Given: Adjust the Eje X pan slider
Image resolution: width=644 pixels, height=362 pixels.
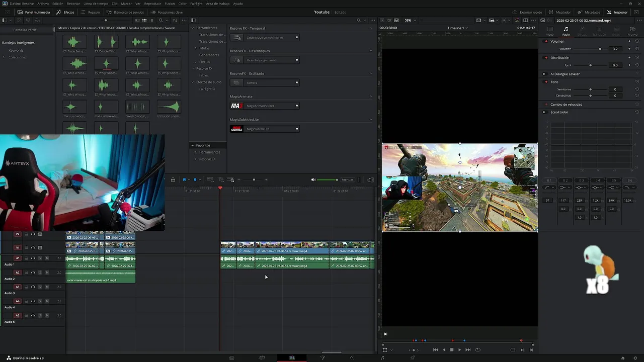Looking at the screenshot, I should [590, 65].
